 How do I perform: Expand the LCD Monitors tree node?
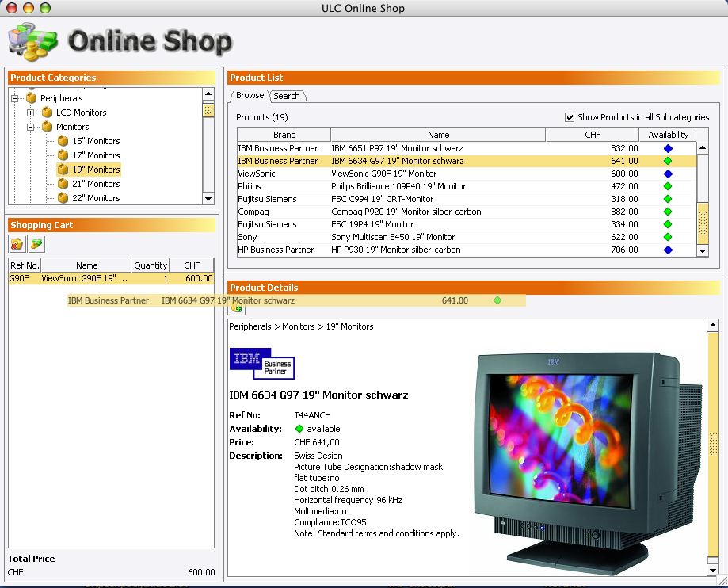pos(31,113)
